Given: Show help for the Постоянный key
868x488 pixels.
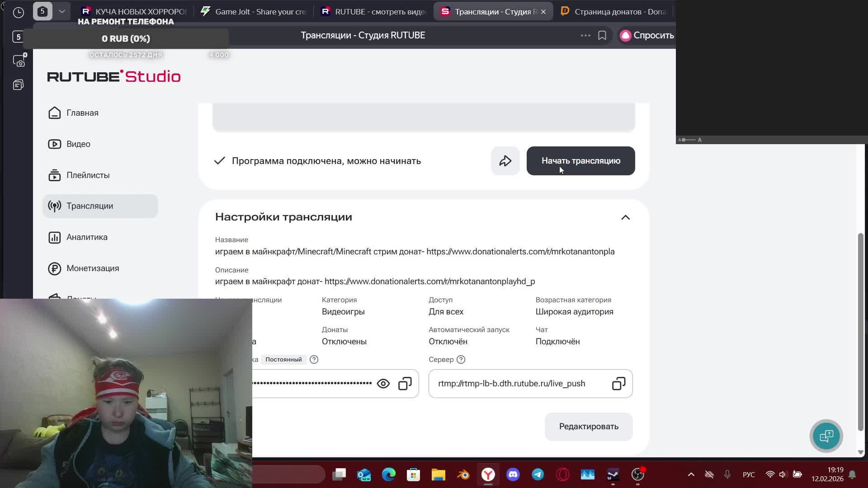Looking at the screenshot, I should [314, 360].
